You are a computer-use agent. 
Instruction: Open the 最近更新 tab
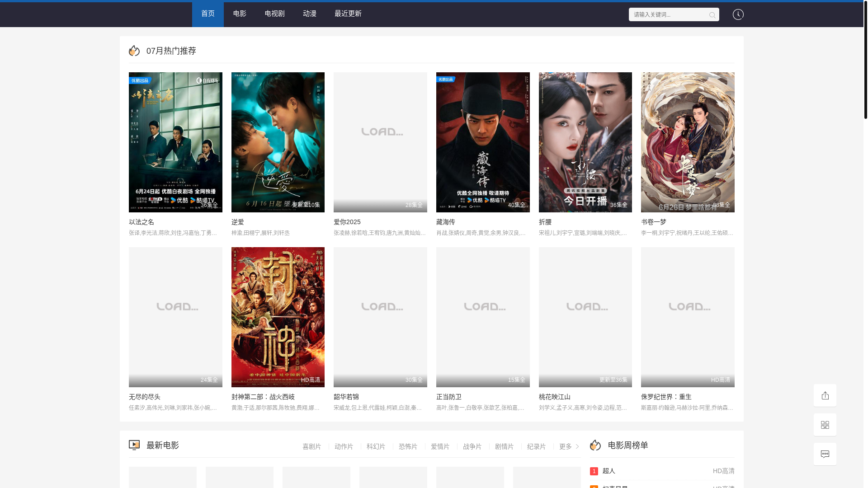(x=348, y=14)
